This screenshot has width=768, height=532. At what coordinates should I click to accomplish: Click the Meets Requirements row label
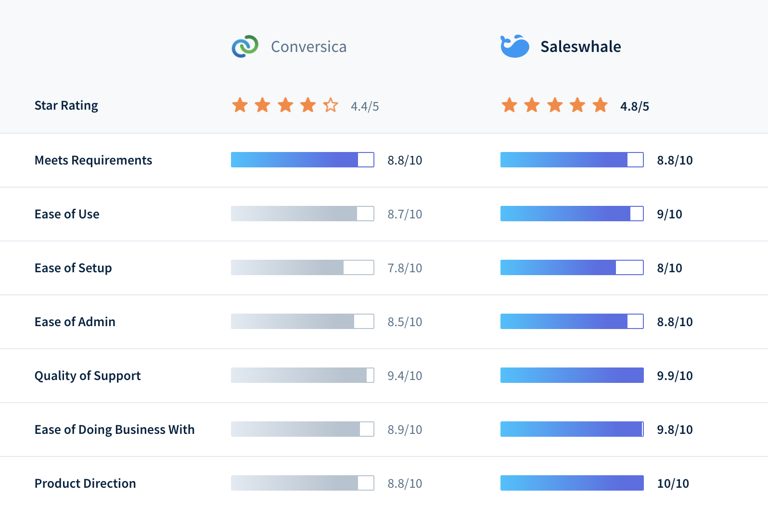pyautogui.click(x=93, y=160)
